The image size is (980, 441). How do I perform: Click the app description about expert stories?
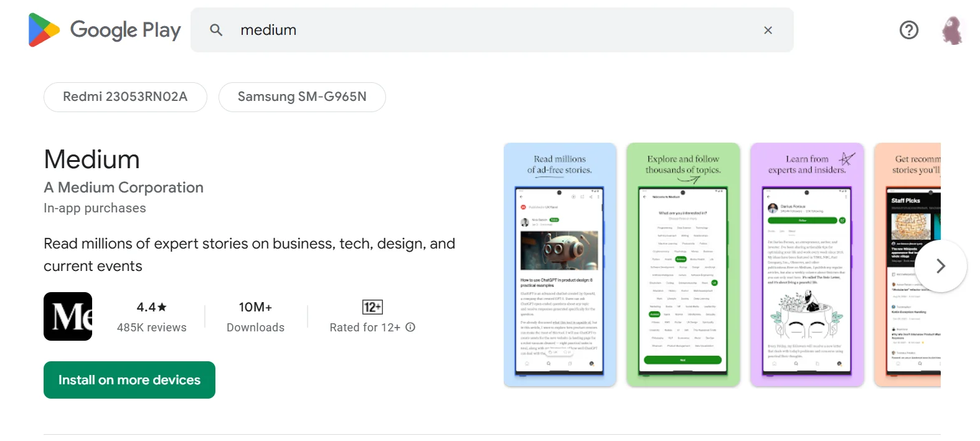tap(249, 255)
